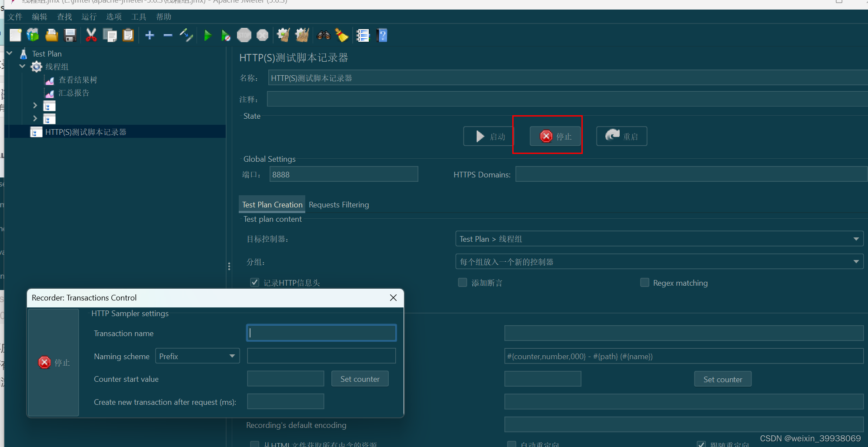Click the HTTPS Domains field

[691, 174]
